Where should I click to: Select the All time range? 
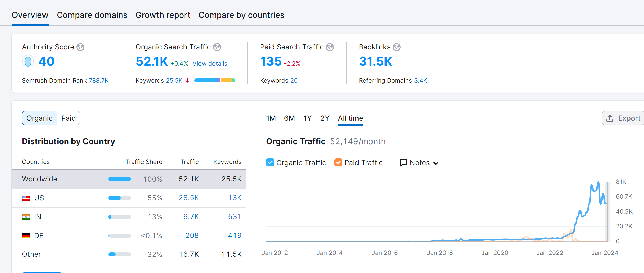click(350, 118)
